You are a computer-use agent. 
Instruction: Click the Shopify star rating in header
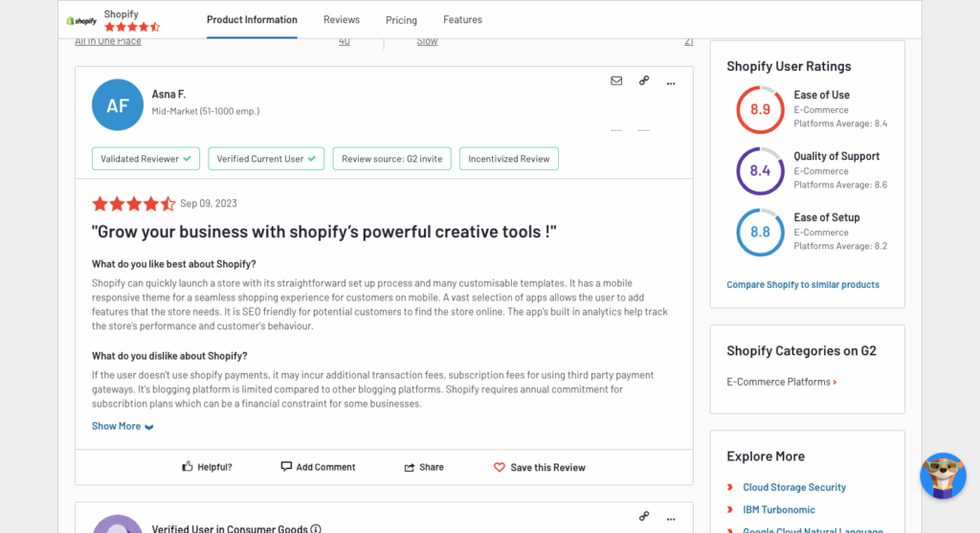tap(132, 27)
